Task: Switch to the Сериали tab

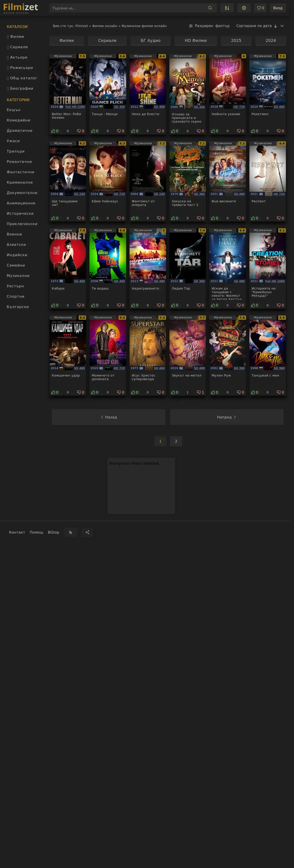Action: coord(107,41)
